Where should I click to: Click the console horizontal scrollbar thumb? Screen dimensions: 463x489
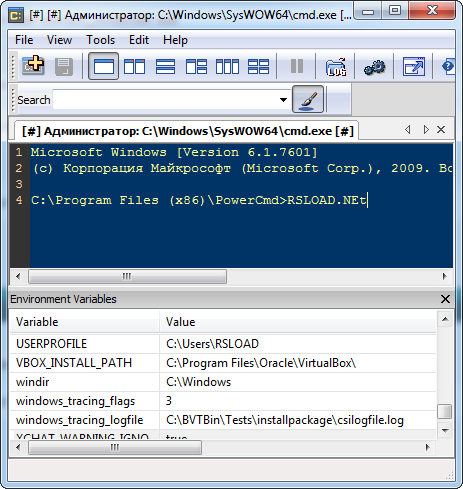coord(127,276)
